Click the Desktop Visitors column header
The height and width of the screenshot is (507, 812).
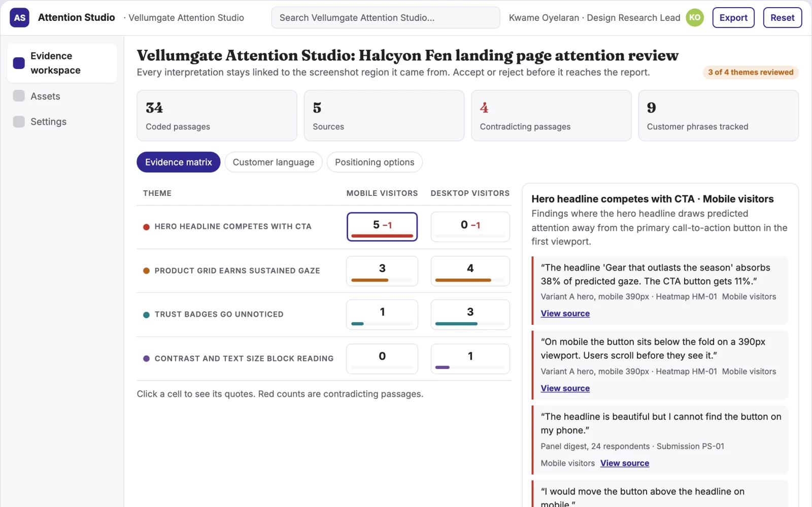click(x=470, y=193)
